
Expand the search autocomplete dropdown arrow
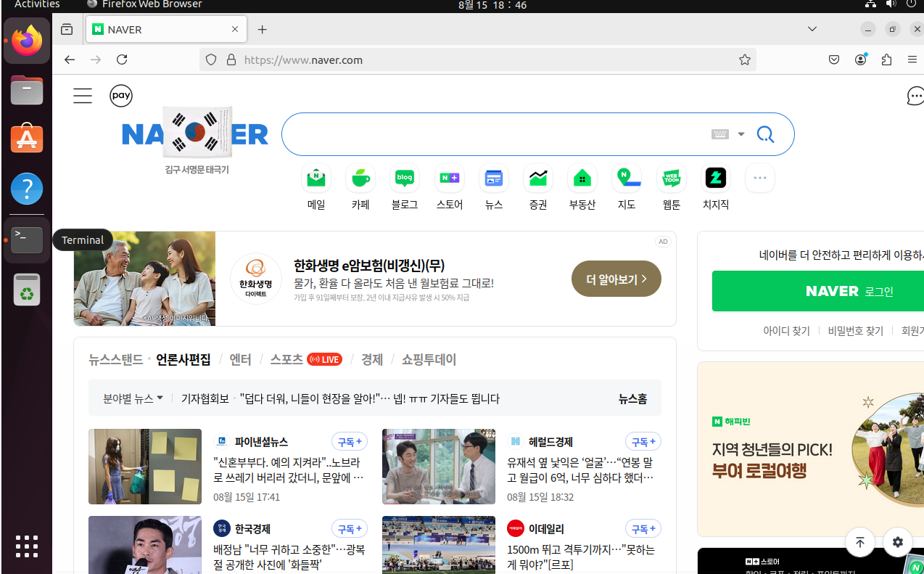741,134
